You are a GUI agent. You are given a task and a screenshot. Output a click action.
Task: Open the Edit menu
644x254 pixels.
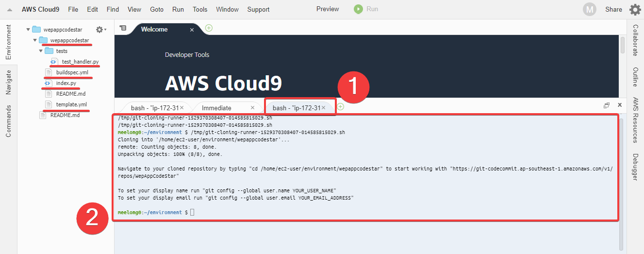92,9
